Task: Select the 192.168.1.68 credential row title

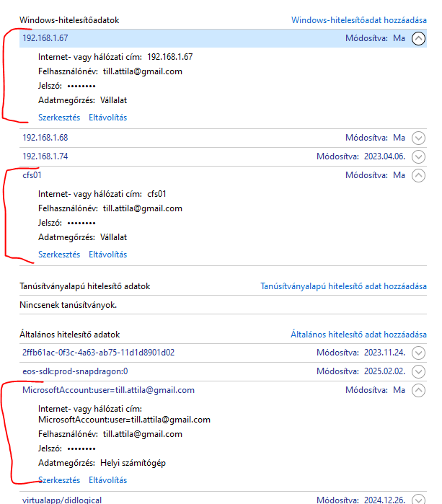Action: tap(45, 138)
